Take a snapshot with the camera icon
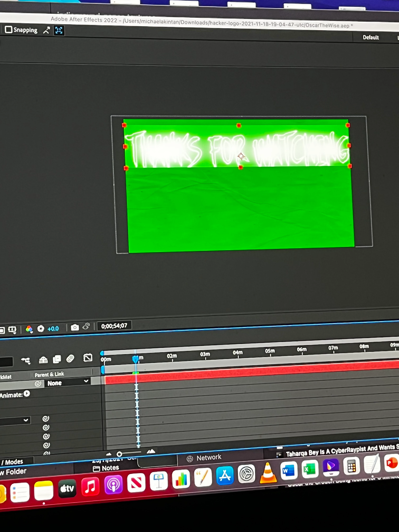 (x=75, y=327)
